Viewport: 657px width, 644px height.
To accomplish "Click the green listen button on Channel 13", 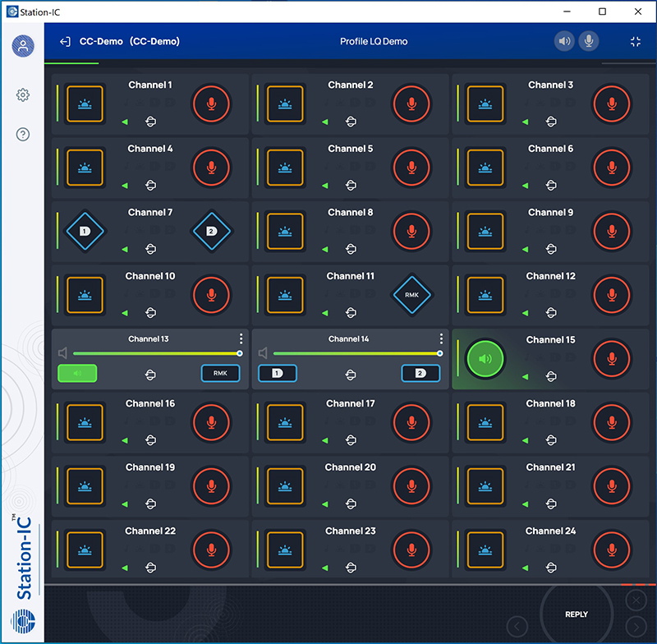I will (77, 373).
